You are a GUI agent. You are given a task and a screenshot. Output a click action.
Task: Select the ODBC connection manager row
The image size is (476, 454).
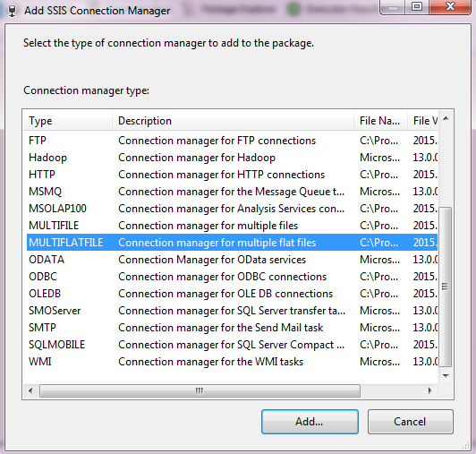point(232,277)
